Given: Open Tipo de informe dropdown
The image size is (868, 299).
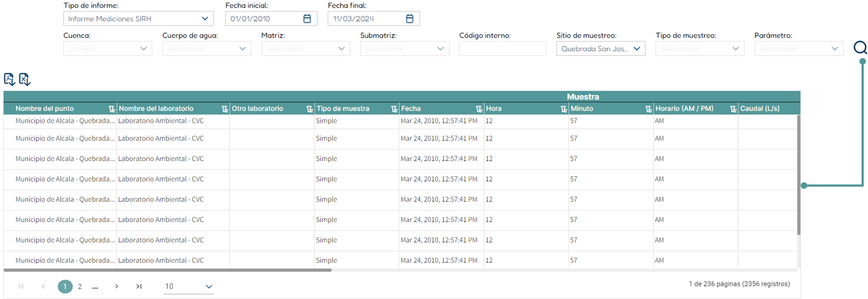Looking at the screenshot, I should click(138, 19).
